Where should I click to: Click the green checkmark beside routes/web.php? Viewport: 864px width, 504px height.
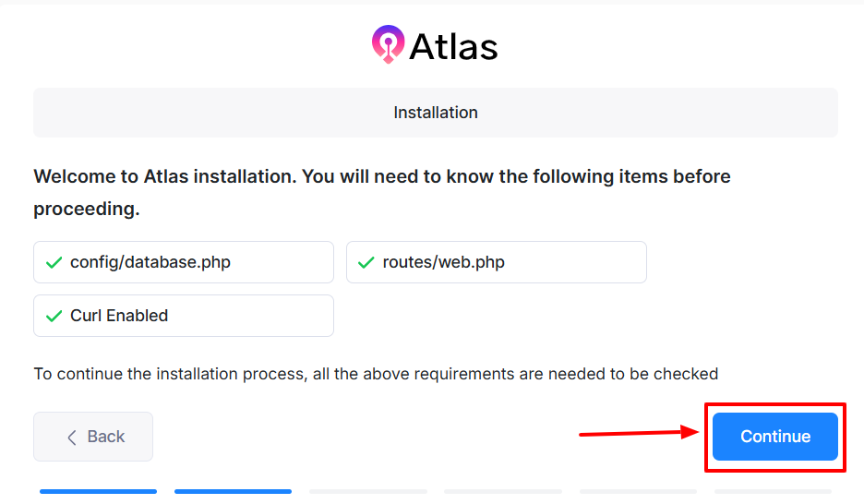click(366, 263)
